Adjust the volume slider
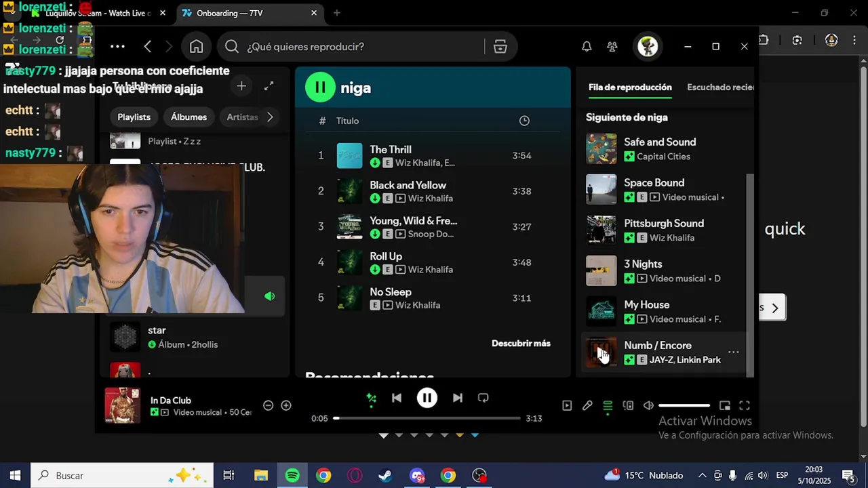Screen dimensions: 868x488 684,405
